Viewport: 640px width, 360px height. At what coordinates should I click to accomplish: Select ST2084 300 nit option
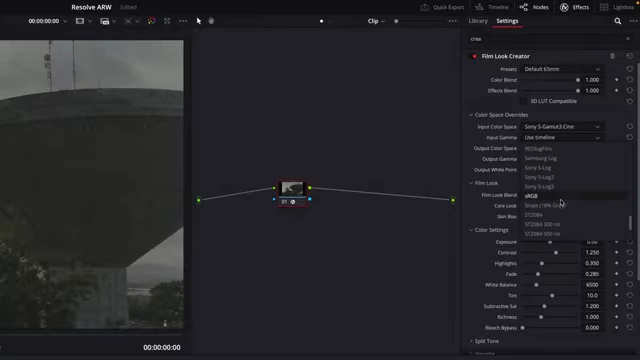(x=542, y=224)
